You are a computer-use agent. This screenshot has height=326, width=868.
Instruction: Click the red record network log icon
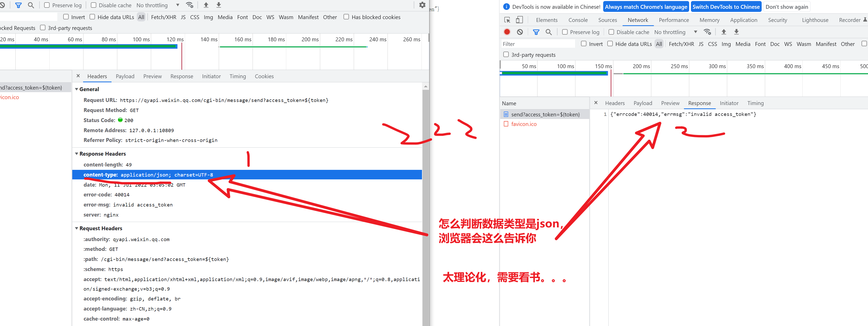coord(507,32)
